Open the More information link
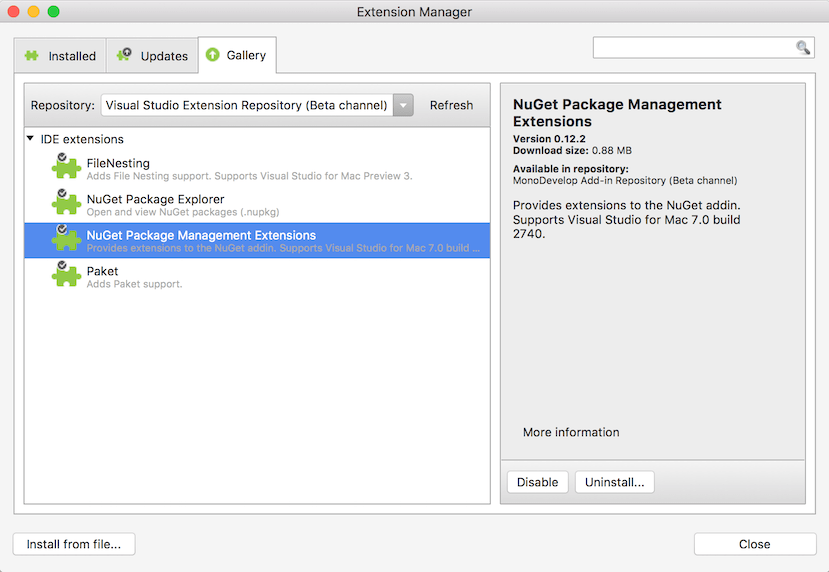 571,432
